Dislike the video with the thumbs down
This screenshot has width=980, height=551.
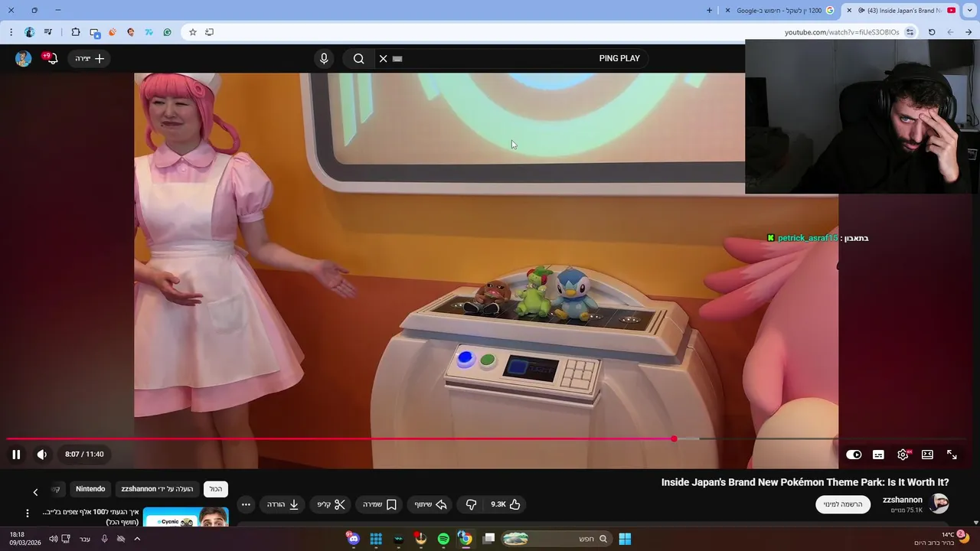471,504
